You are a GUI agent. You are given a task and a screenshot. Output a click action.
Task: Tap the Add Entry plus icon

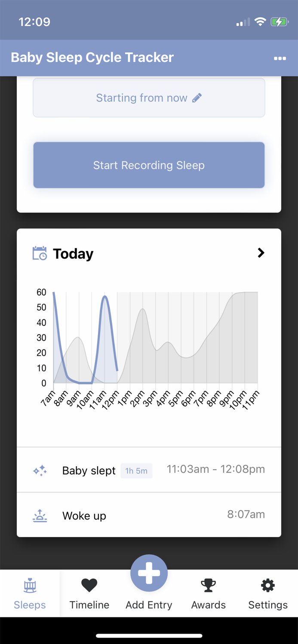tap(149, 573)
